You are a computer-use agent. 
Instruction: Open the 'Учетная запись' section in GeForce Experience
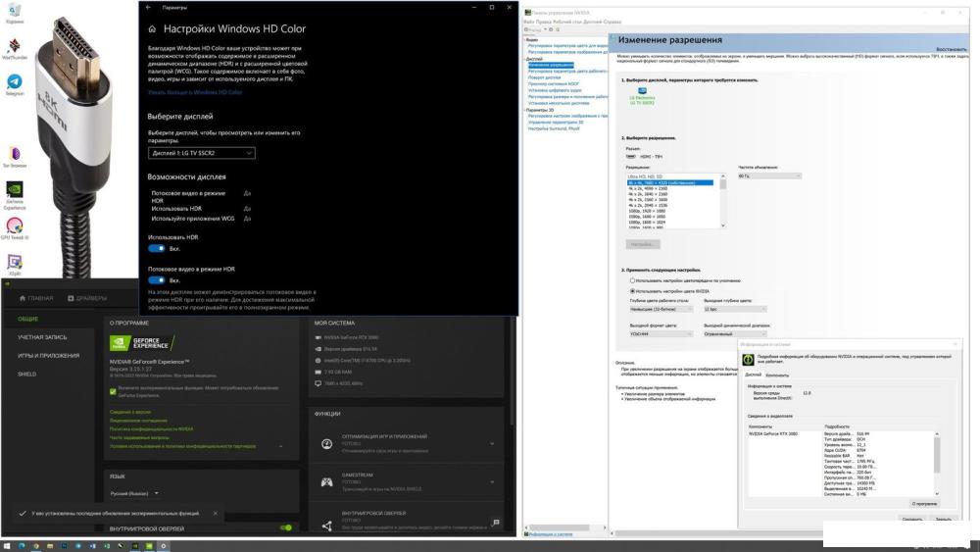point(42,337)
